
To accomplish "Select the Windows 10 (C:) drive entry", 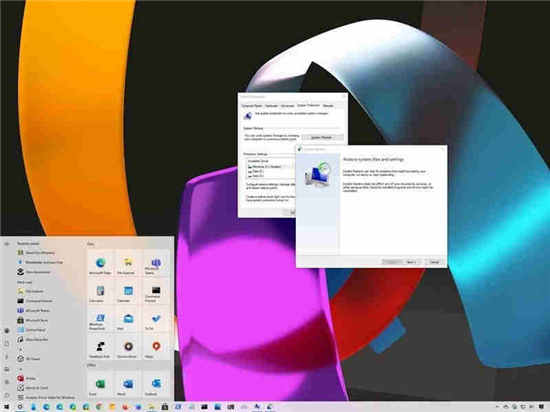I will coord(267,167).
